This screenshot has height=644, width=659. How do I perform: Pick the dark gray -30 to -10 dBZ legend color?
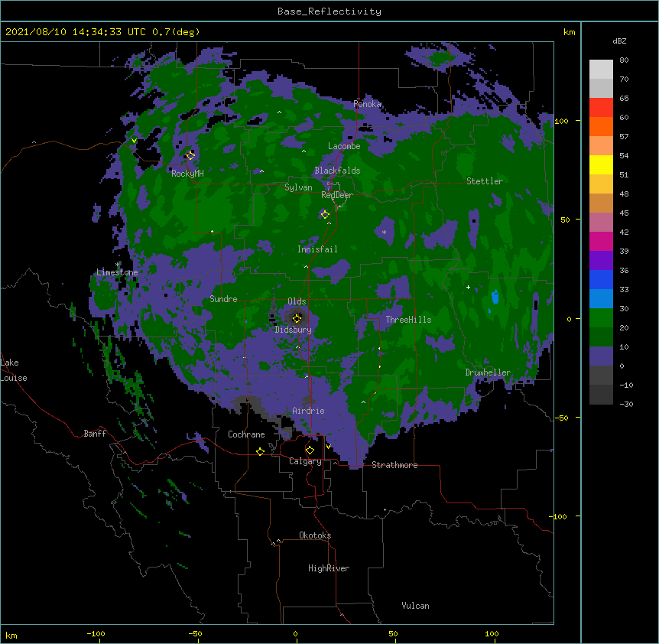click(x=601, y=395)
